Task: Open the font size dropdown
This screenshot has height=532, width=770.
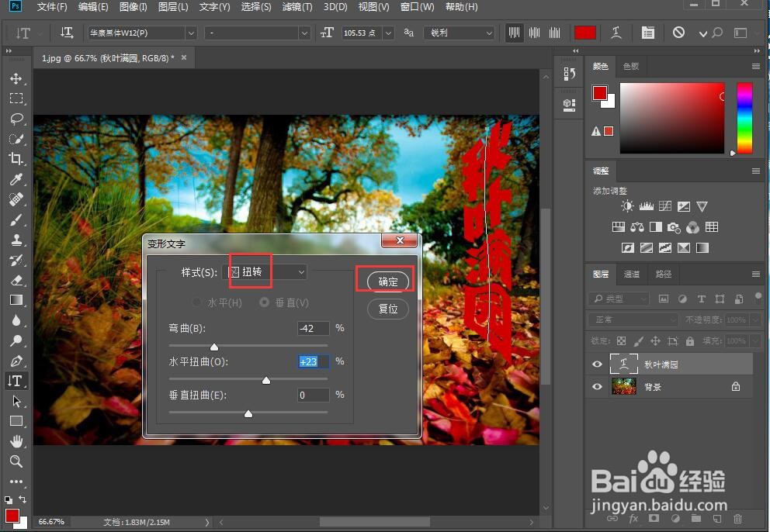Action: 388,33
